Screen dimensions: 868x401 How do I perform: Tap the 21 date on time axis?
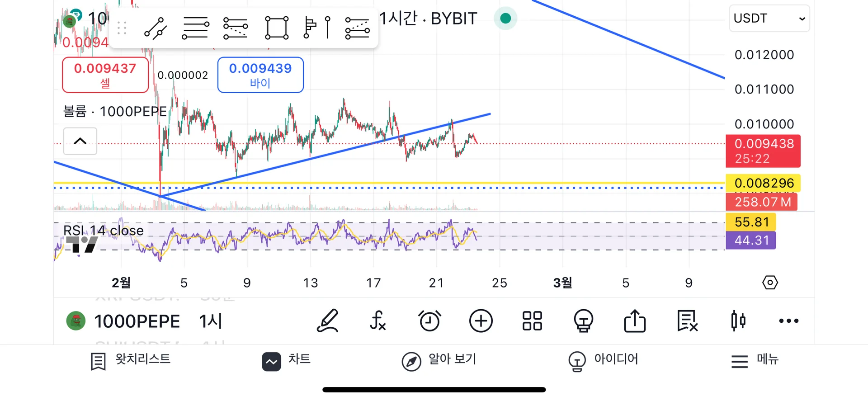(x=436, y=283)
